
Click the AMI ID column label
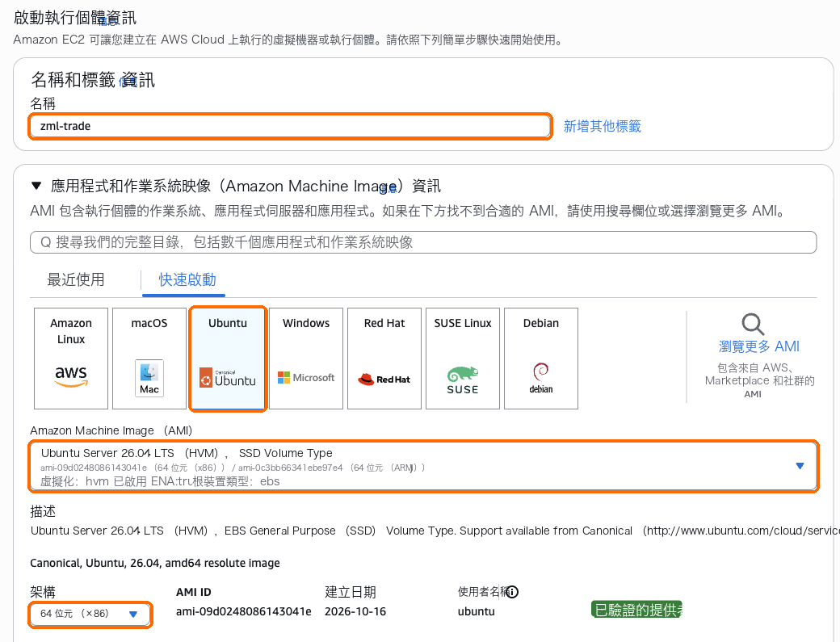coord(193,592)
